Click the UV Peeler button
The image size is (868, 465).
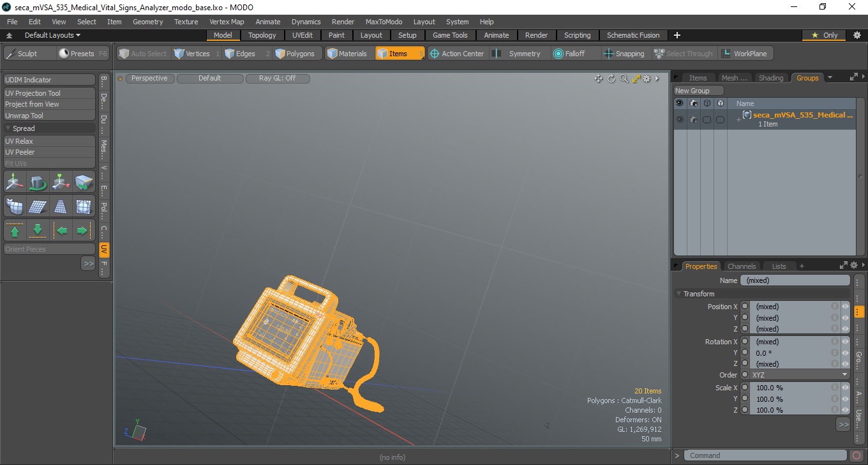(x=50, y=152)
